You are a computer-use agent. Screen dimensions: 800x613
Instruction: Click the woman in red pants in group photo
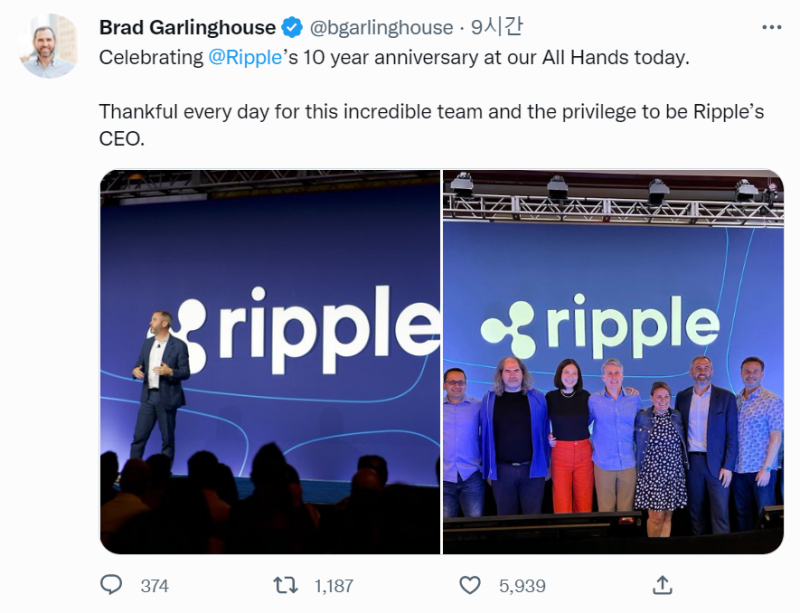(x=570, y=435)
